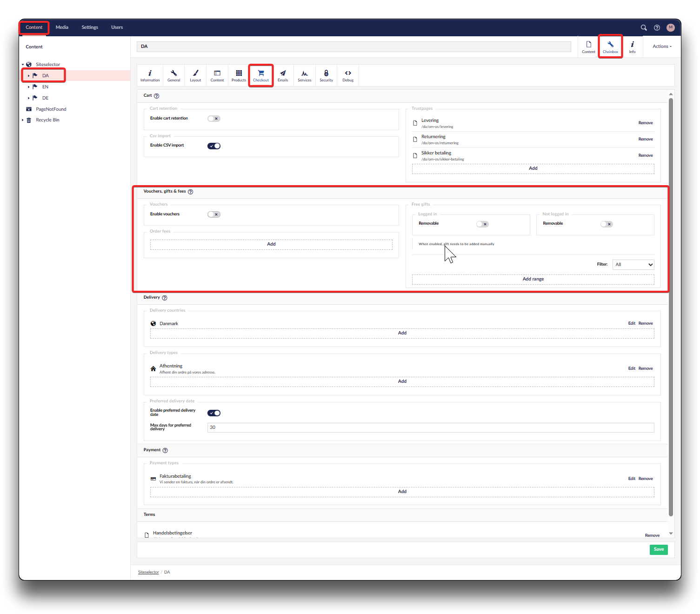Expand the EN tree node arrow
This screenshot has width=700, height=614.
point(28,87)
